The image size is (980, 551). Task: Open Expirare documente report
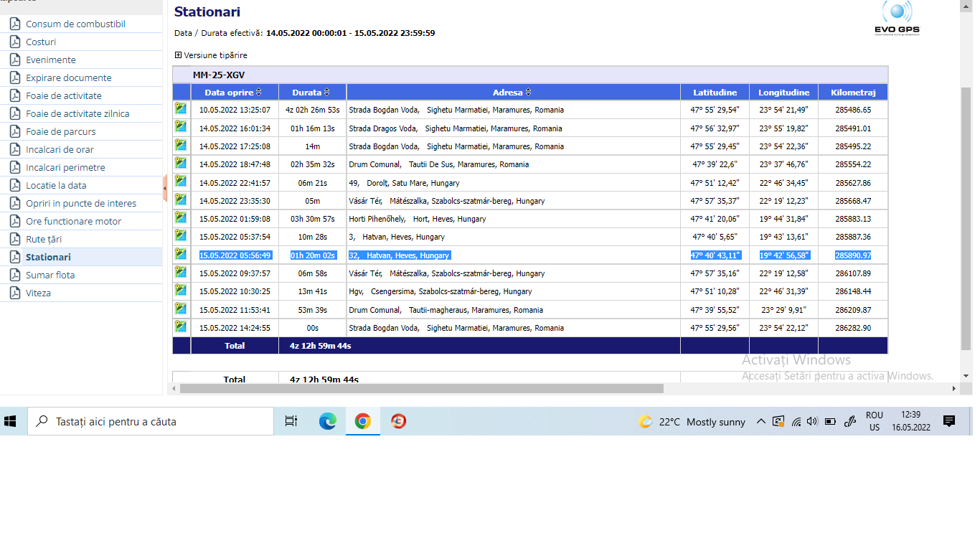pyautogui.click(x=69, y=77)
